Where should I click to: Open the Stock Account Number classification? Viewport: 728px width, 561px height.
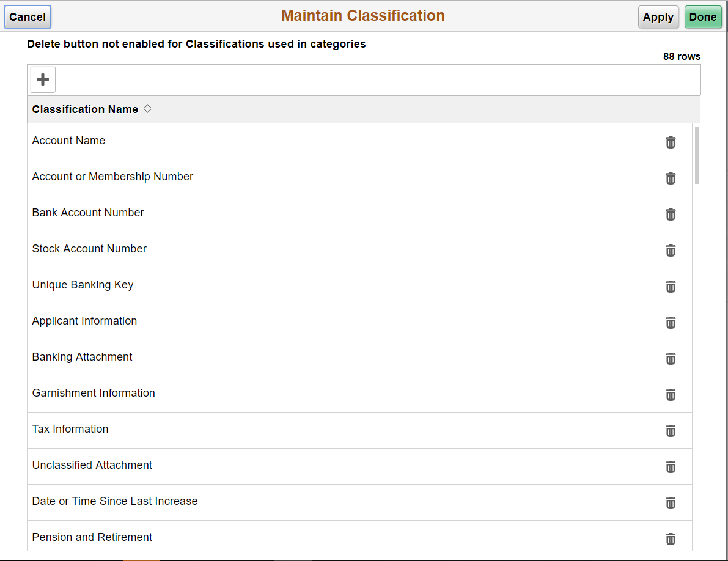click(89, 249)
